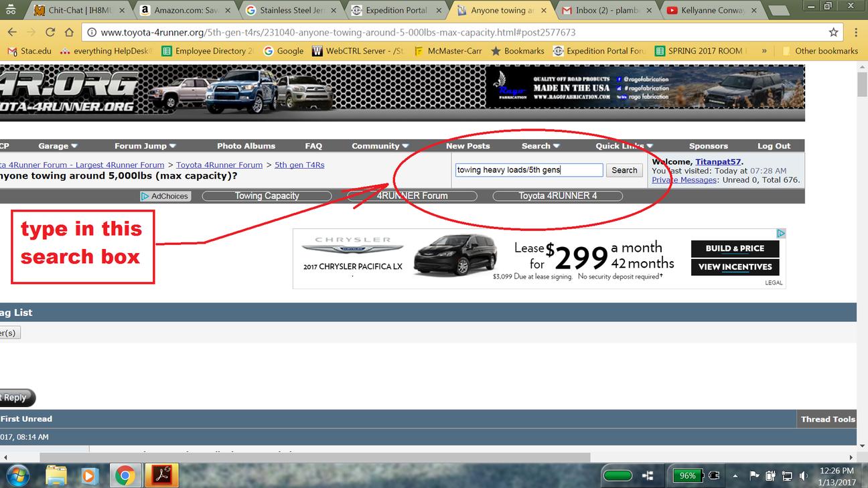Open the FAQ page
This screenshot has height=488, width=868.
[x=313, y=146]
